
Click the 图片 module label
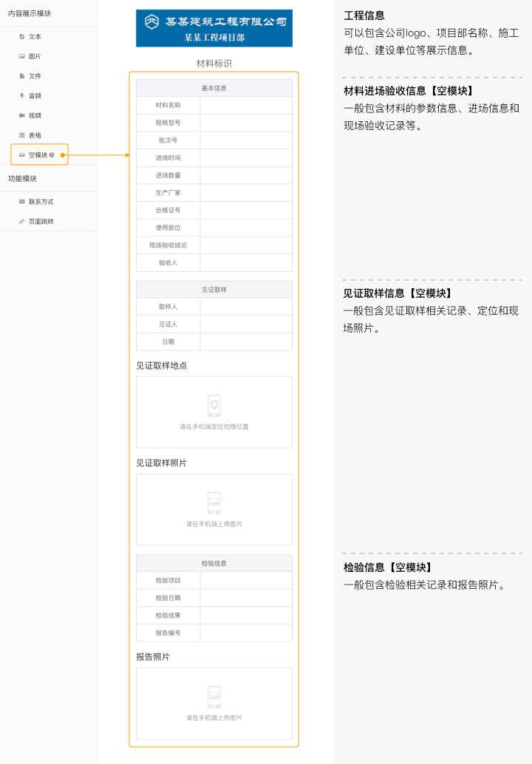tap(35, 56)
